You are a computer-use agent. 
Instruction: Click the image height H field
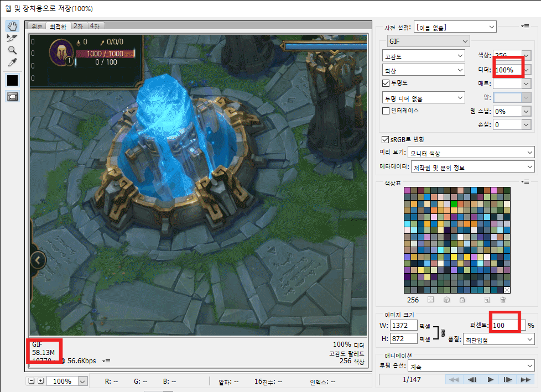point(403,338)
